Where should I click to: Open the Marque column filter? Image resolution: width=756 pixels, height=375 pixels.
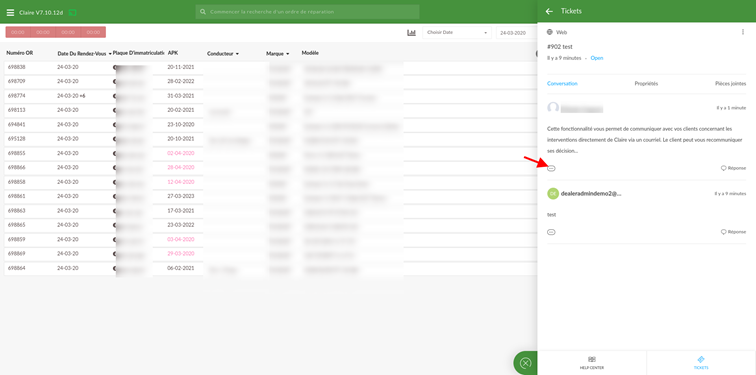click(287, 54)
